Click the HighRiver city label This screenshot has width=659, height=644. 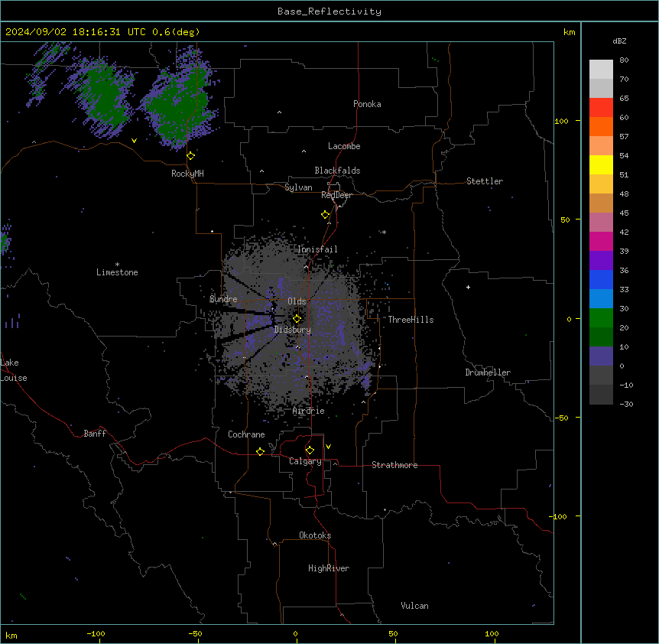[x=329, y=568]
